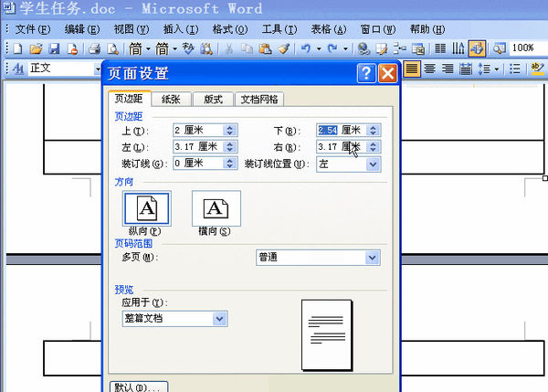Screen dimensions: 548x392
Task: Toggle justify alignment button
Action: point(412,69)
